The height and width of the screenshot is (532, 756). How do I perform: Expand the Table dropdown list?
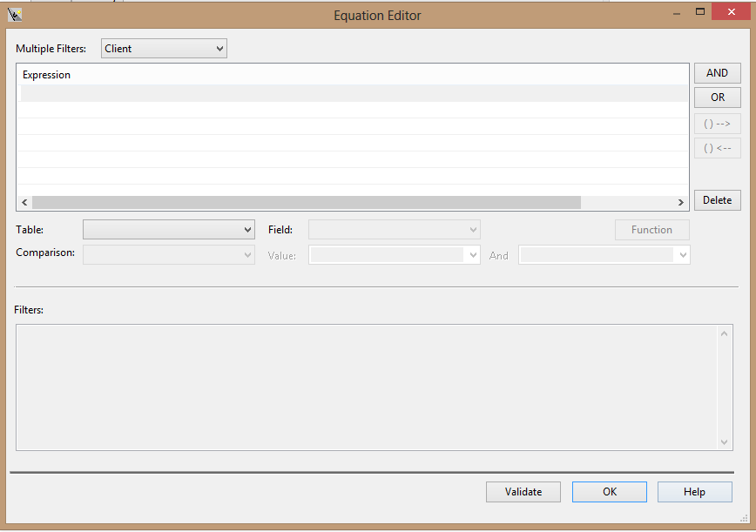tap(168, 230)
